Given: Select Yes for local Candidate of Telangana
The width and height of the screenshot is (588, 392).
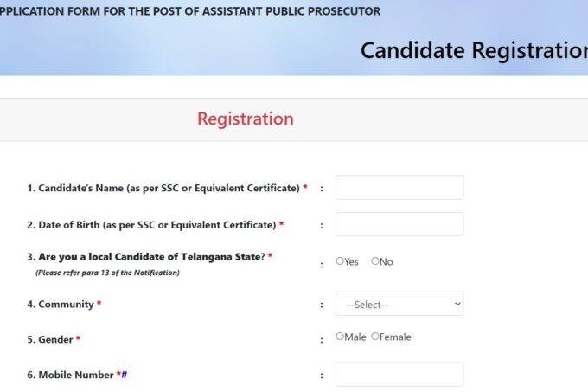Looking at the screenshot, I should pyautogui.click(x=340, y=261).
